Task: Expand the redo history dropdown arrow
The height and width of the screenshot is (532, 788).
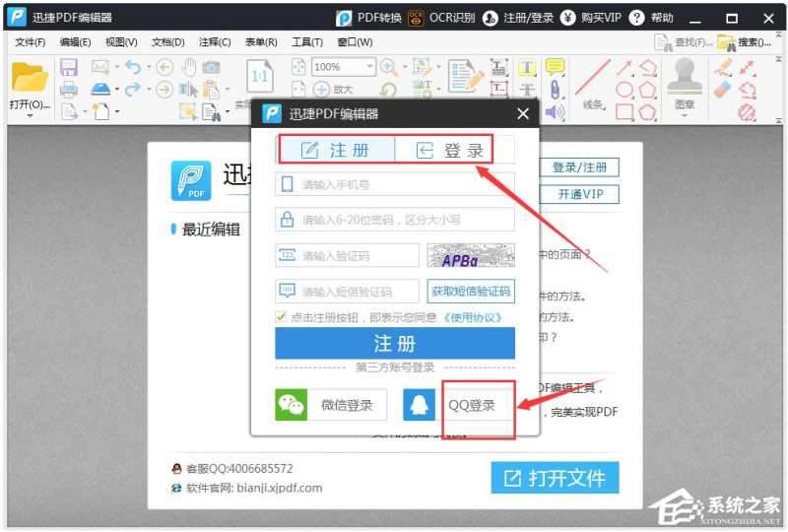Action: tap(149, 90)
